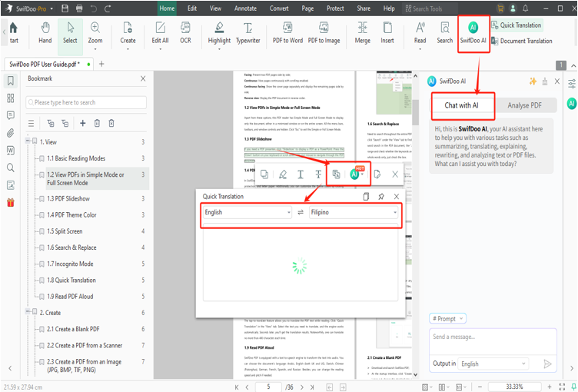This screenshot has width=578, height=392.
Task: Click the Print icon in title bar
Action: click(79, 8)
